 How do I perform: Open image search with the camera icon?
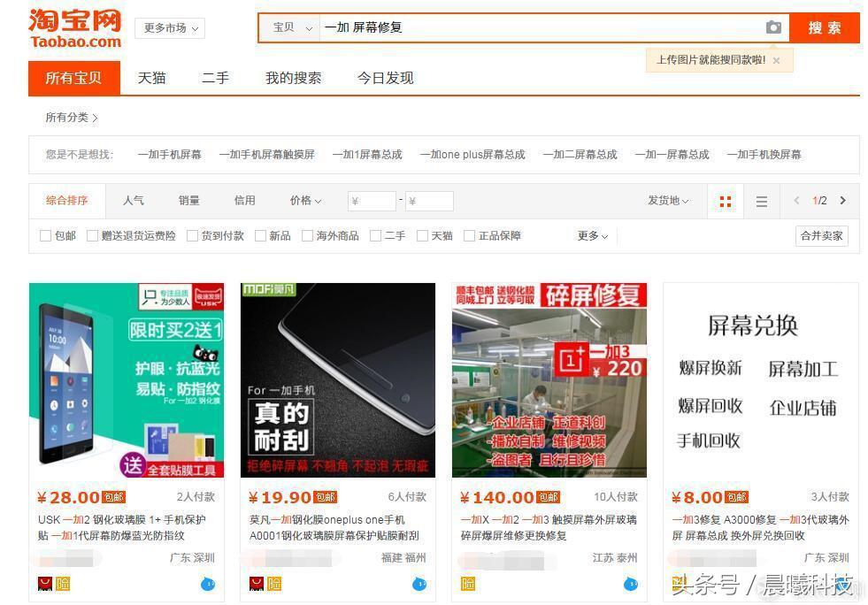[774, 27]
